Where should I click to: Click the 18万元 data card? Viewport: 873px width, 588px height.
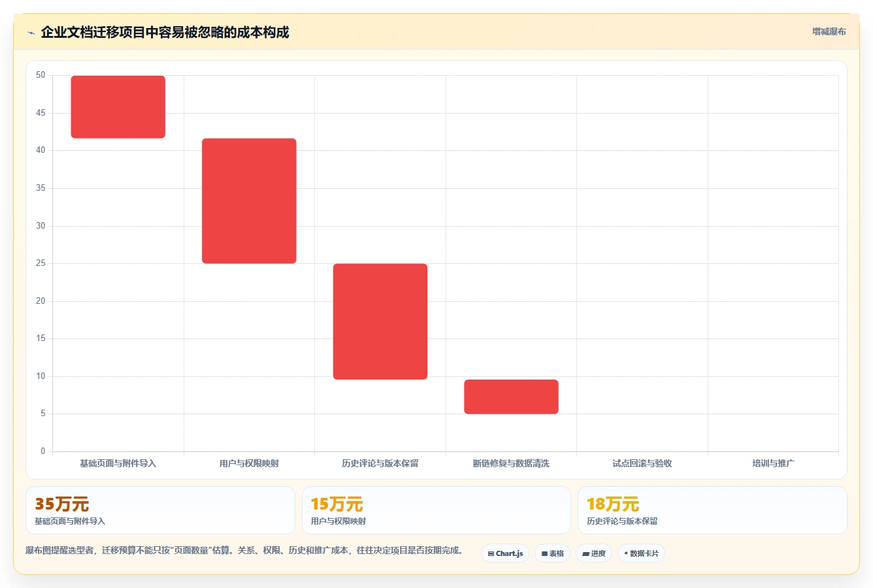pyautogui.click(x=712, y=510)
